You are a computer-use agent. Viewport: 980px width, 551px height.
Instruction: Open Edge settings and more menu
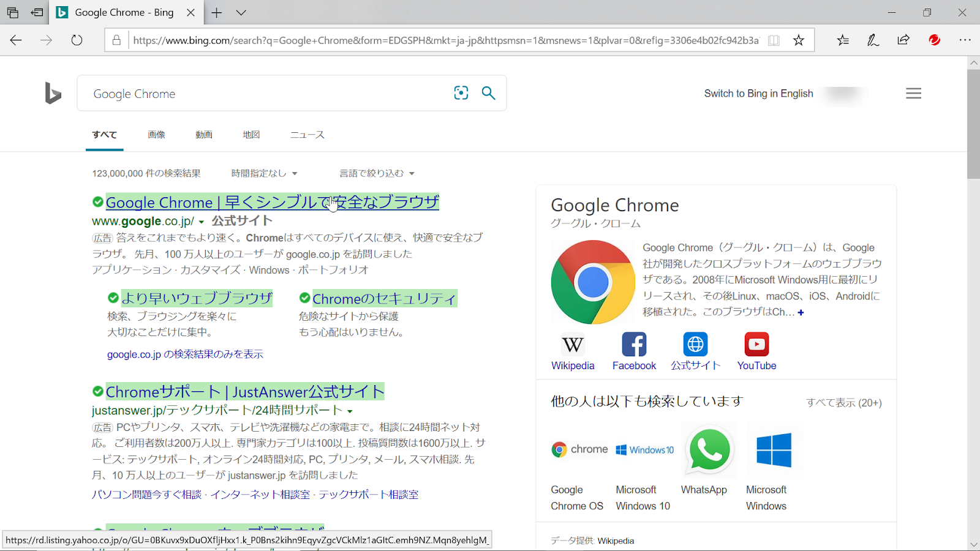965,40
